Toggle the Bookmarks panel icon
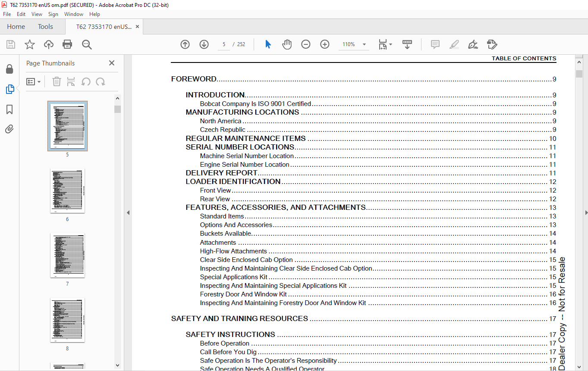The height and width of the screenshot is (371, 588). (9, 109)
